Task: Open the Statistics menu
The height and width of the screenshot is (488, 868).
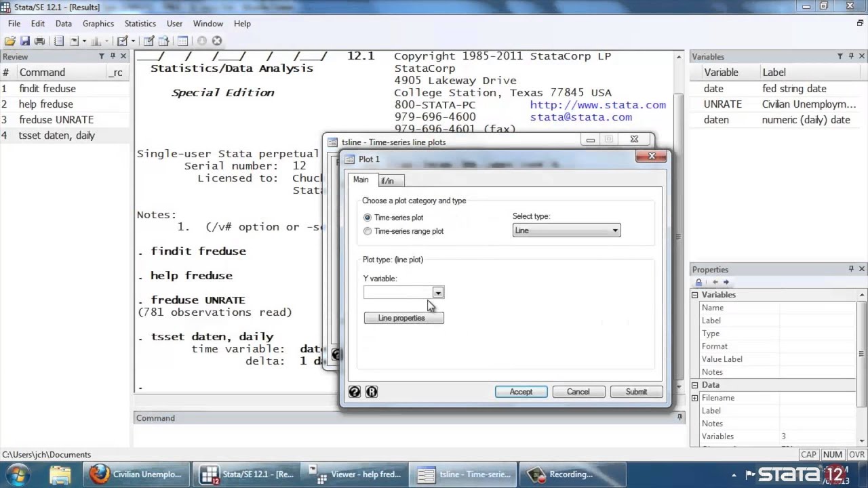Action: (140, 23)
